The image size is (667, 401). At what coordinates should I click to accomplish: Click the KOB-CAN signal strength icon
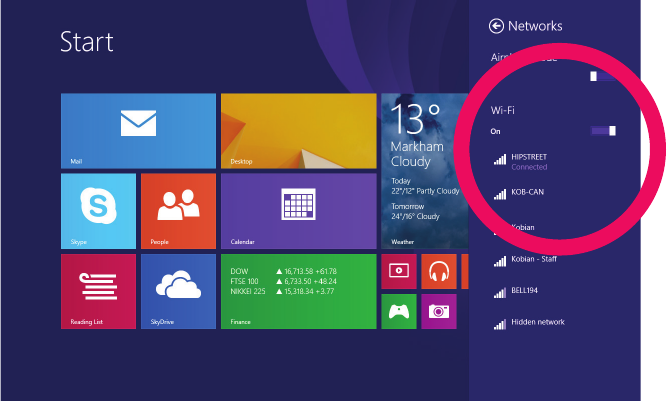500,194
